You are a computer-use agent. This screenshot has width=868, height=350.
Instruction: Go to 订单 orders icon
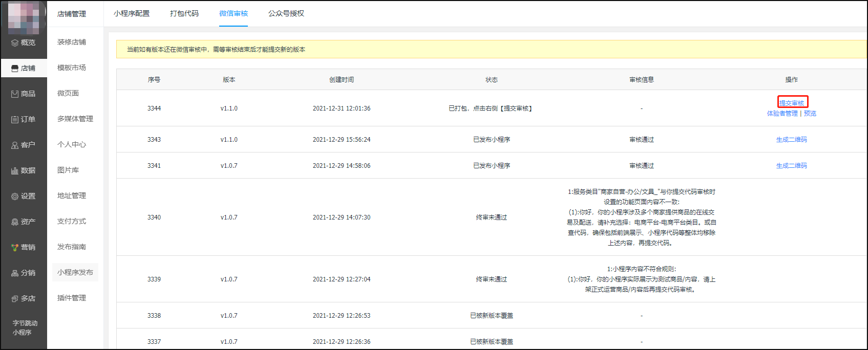15,120
